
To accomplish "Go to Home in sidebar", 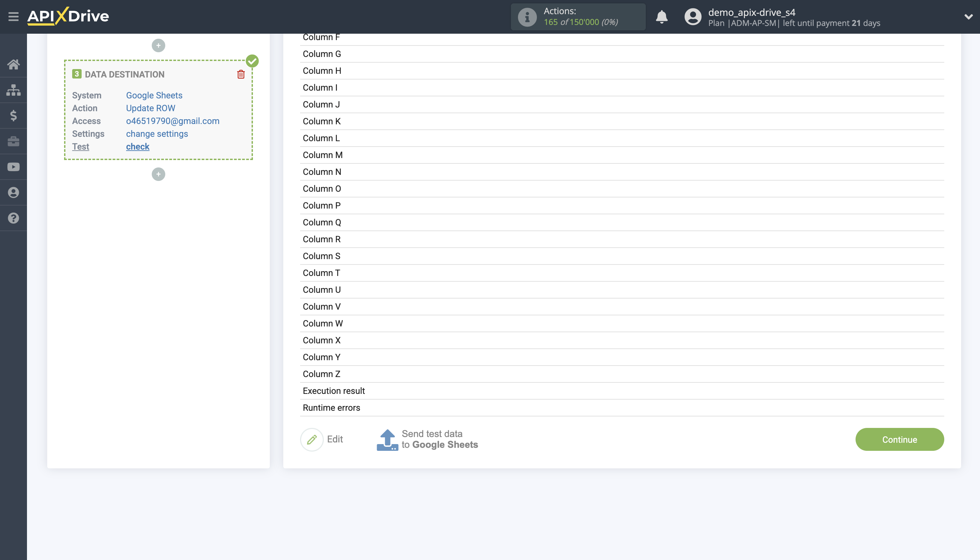I will pos(13,64).
